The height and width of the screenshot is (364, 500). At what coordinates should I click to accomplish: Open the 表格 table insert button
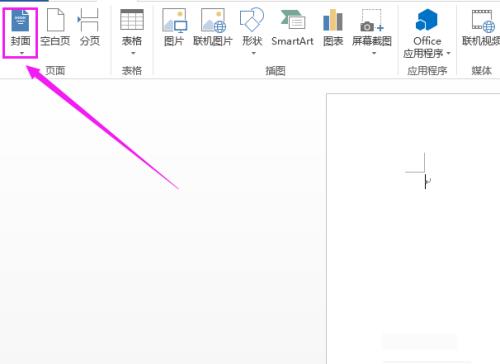(x=132, y=32)
